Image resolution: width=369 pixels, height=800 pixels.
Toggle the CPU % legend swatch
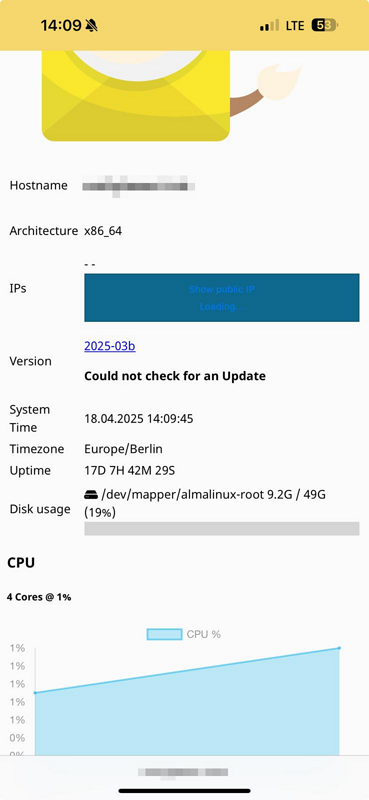pyautogui.click(x=164, y=634)
